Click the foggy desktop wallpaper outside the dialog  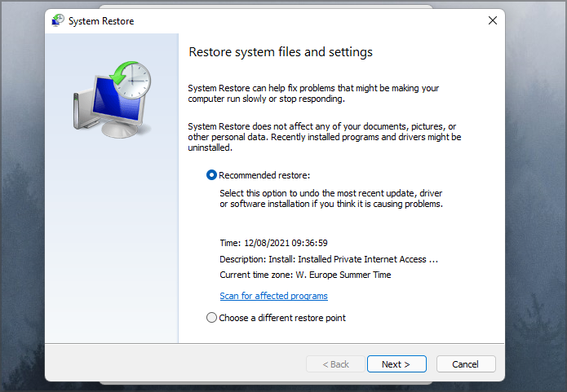click(535, 195)
